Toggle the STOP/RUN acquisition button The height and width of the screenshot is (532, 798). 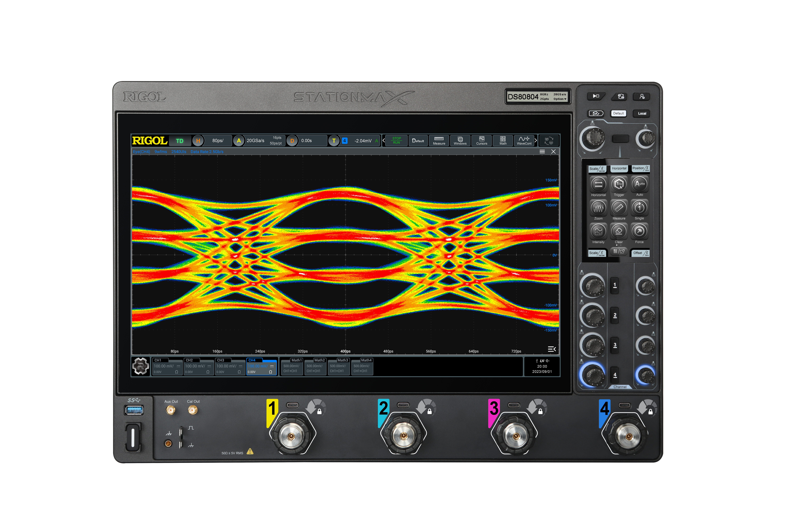396,140
